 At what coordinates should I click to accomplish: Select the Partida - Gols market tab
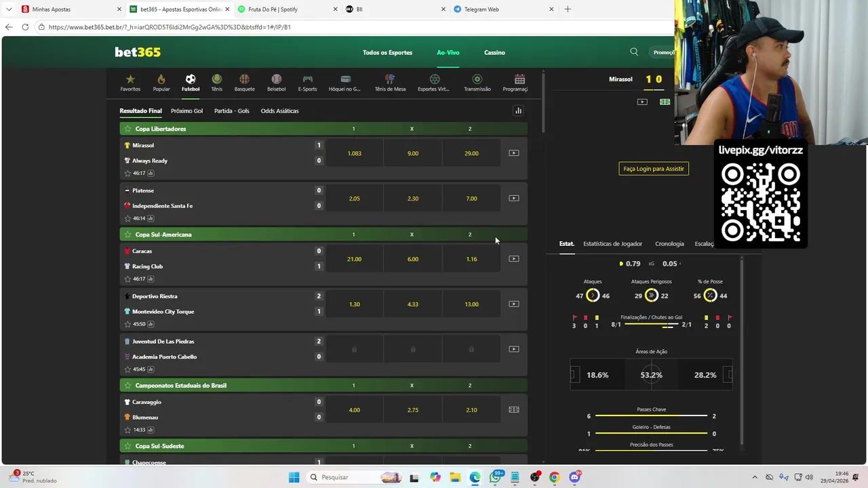(232, 111)
